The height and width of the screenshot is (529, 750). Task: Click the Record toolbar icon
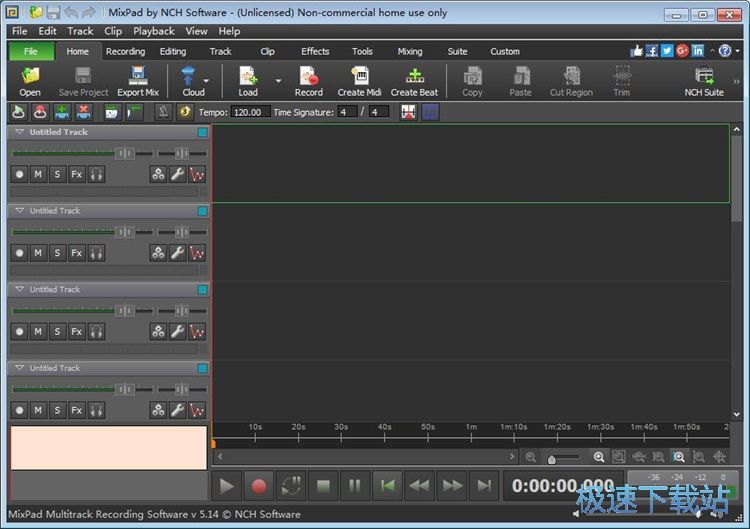pyautogui.click(x=308, y=77)
